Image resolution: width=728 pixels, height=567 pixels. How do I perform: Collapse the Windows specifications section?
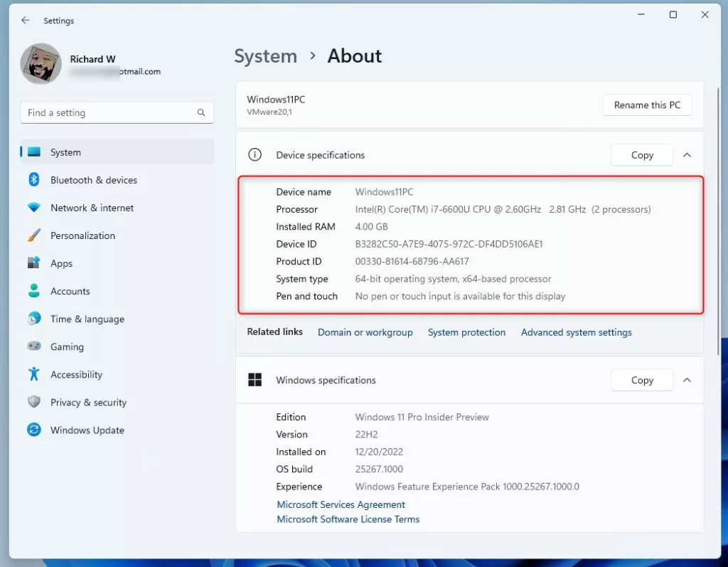(687, 380)
